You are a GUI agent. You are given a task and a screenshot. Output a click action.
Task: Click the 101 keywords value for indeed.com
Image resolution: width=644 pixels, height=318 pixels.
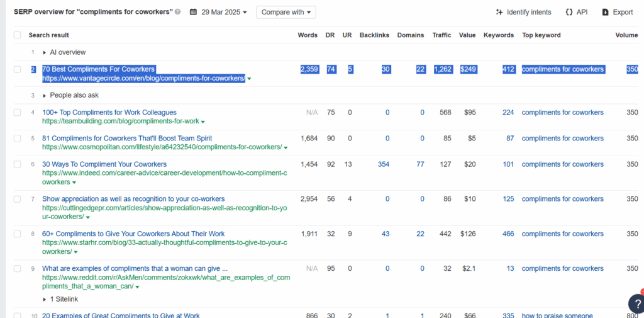[508, 164]
